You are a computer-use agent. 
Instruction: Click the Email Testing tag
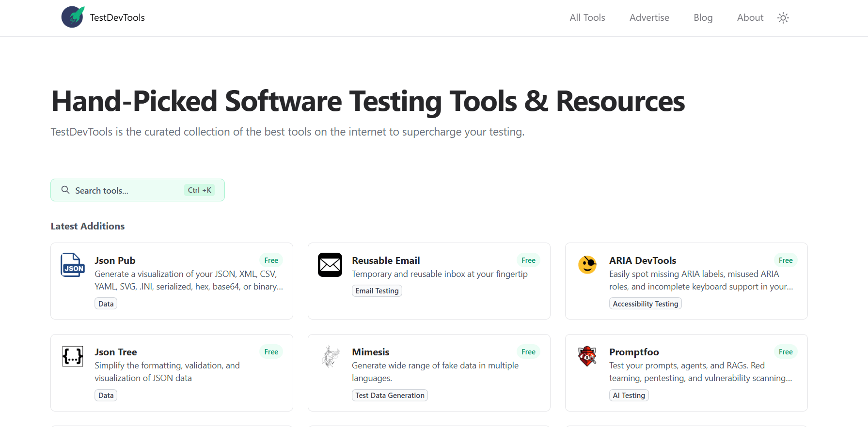377,290
